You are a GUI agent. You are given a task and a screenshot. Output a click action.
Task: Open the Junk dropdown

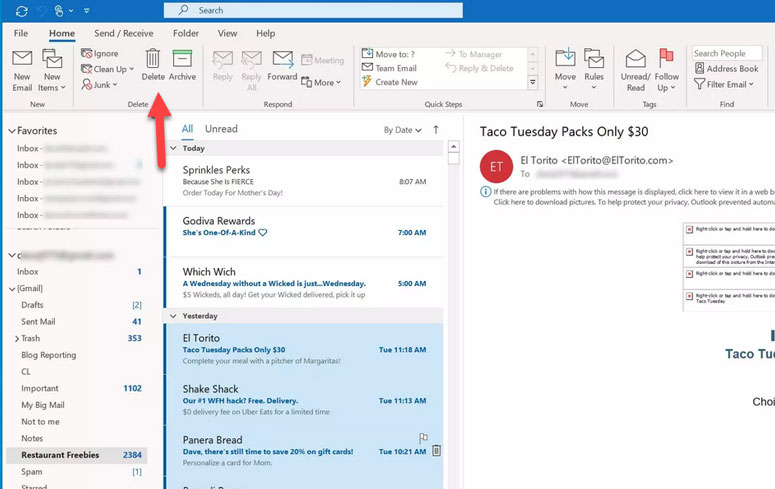[x=100, y=85]
